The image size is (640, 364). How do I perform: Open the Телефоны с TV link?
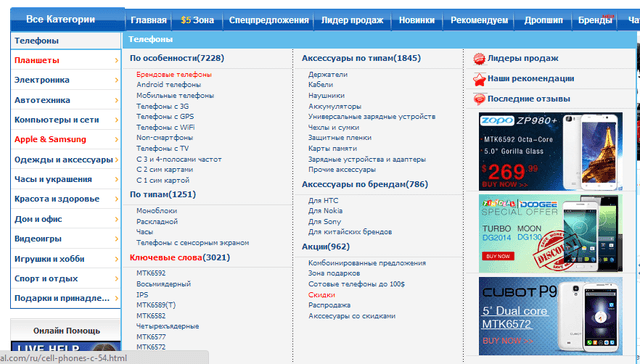pyautogui.click(x=162, y=149)
